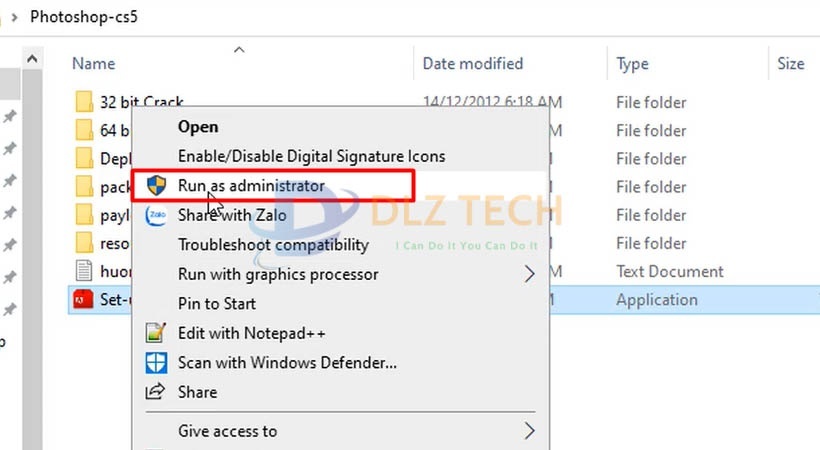Select Pin to Start
The image size is (820, 450).
click(217, 303)
